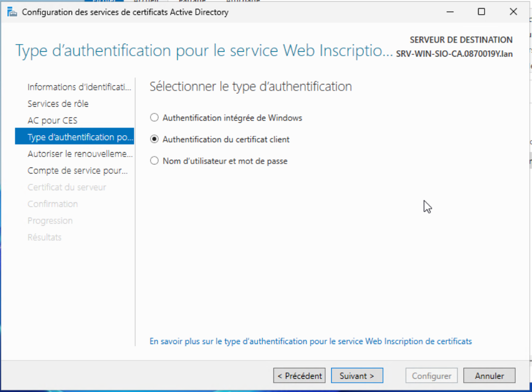This screenshot has width=532, height=392.
Task: Cancel the wizard with Annuler
Action: 489,376
